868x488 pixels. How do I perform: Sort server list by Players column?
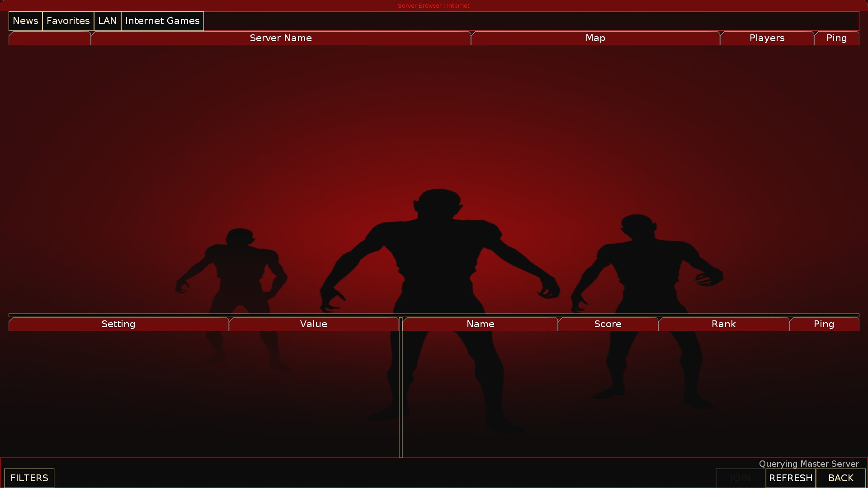click(x=767, y=38)
